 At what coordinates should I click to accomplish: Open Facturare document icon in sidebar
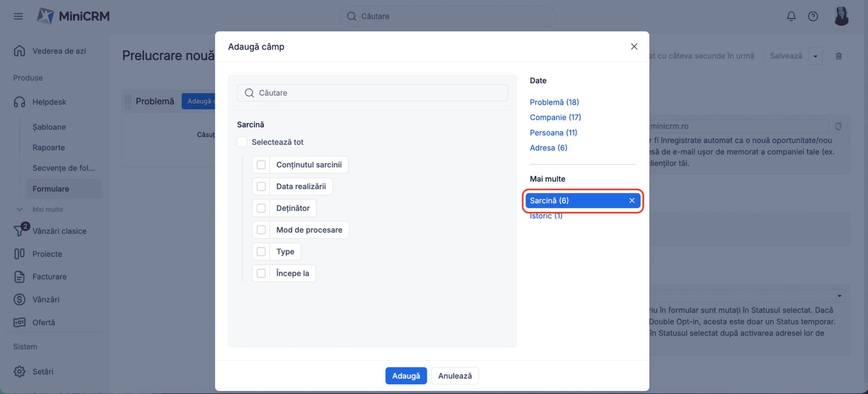click(19, 277)
